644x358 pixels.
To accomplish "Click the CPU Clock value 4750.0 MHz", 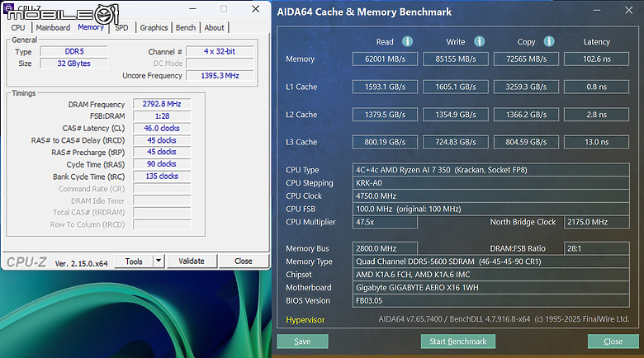I will tap(490, 195).
